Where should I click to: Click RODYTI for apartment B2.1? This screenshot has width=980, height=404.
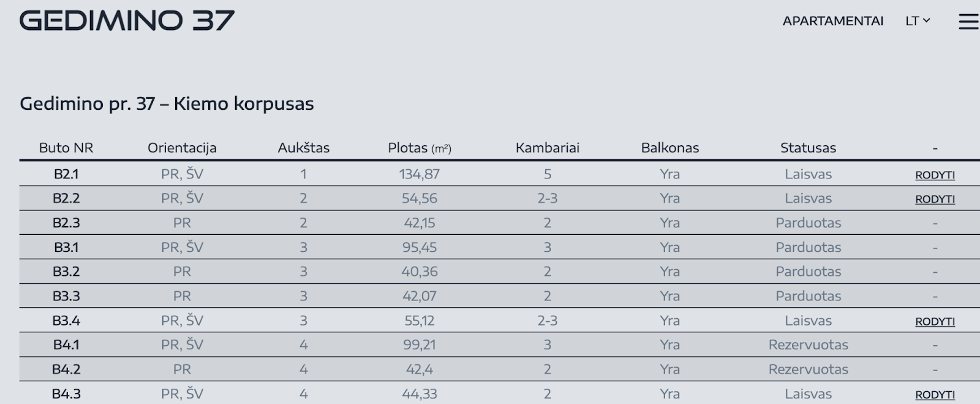point(935,175)
